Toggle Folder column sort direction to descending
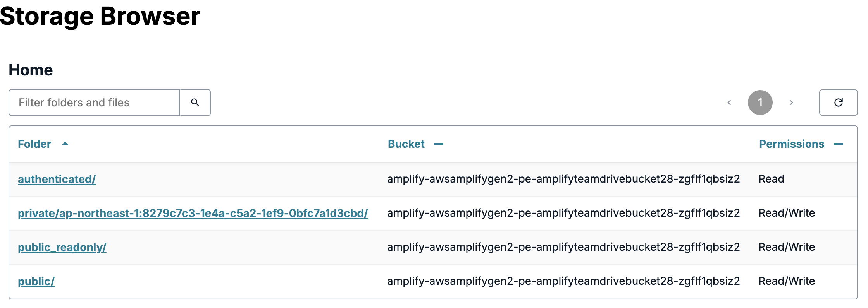Screen dimensions: 868x308 point(65,144)
